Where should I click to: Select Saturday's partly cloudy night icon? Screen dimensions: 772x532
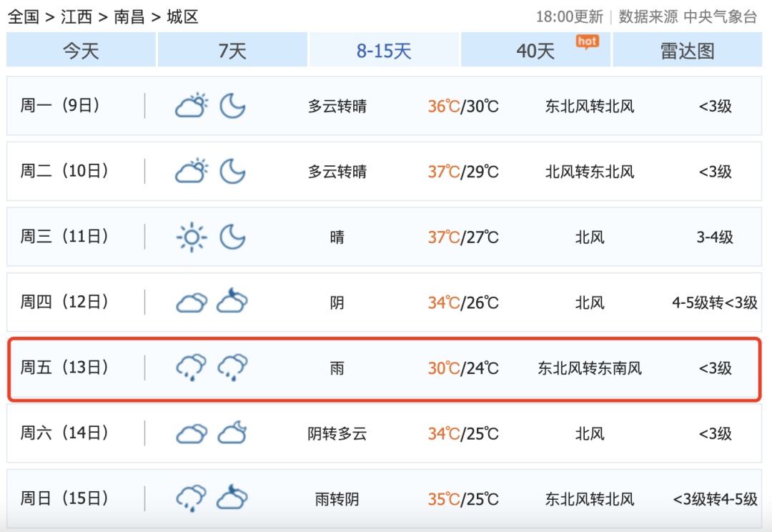click(x=231, y=433)
